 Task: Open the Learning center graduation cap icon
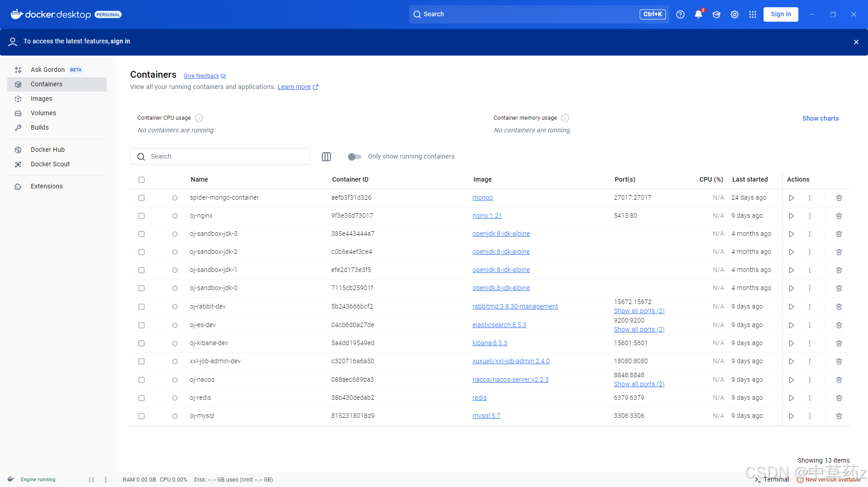coord(717,14)
